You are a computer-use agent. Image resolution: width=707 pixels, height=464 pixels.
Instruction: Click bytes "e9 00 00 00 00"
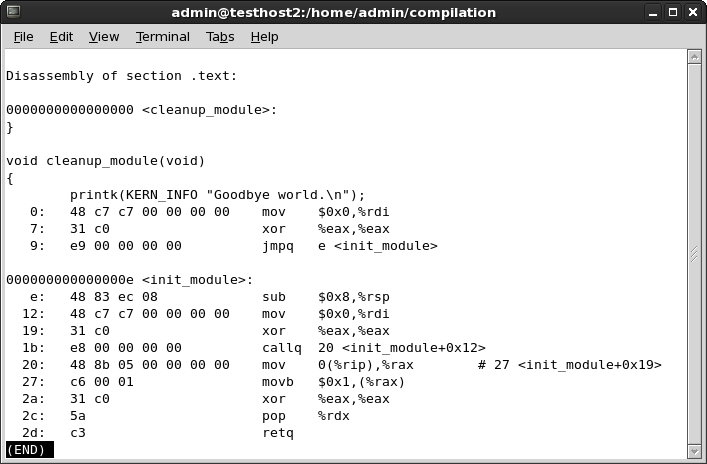click(x=126, y=246)
